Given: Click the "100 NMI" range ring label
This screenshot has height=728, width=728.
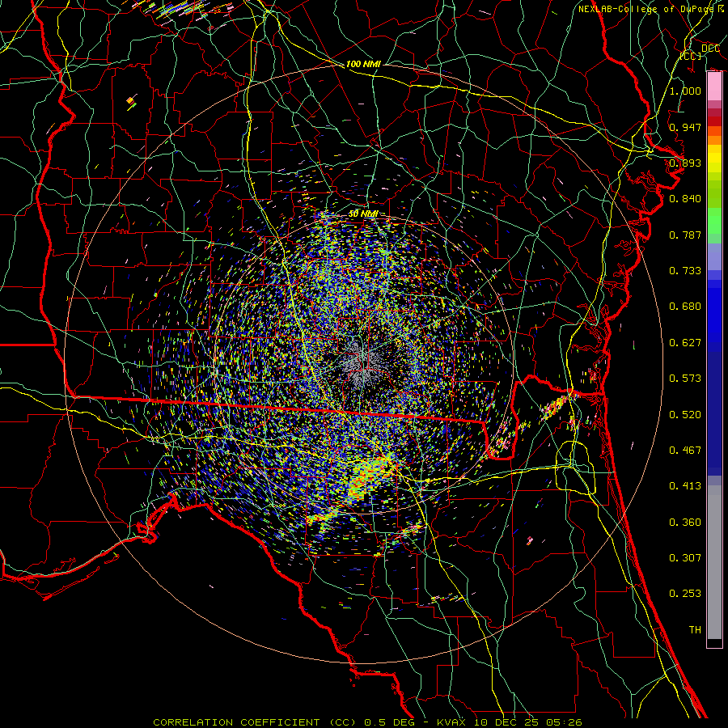Looking at the screenshot, I should [x=363, y=64].
